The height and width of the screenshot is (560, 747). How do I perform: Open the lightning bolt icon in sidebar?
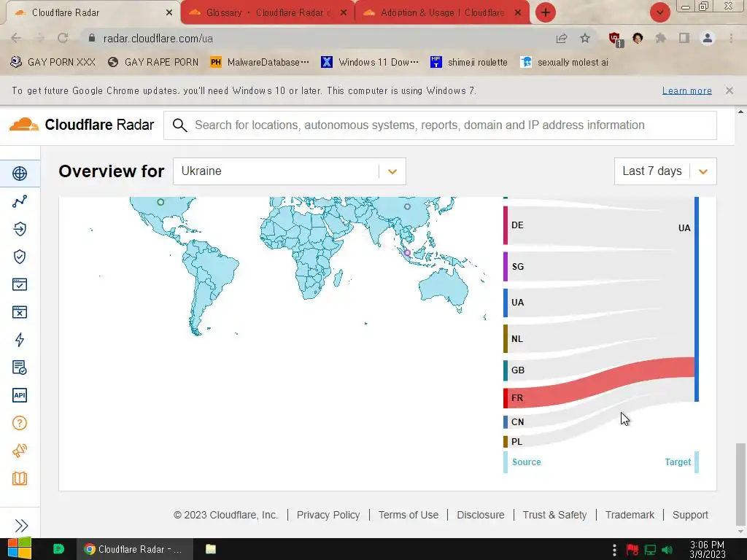pyautogui.click(x=20, y=340)
